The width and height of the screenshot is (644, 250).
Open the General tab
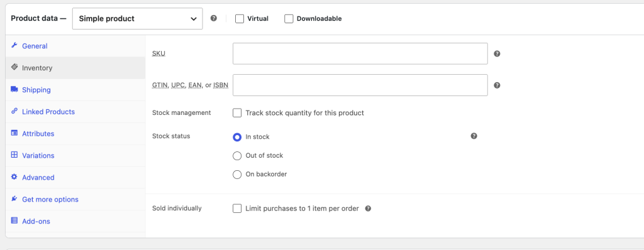click(75, 46)
